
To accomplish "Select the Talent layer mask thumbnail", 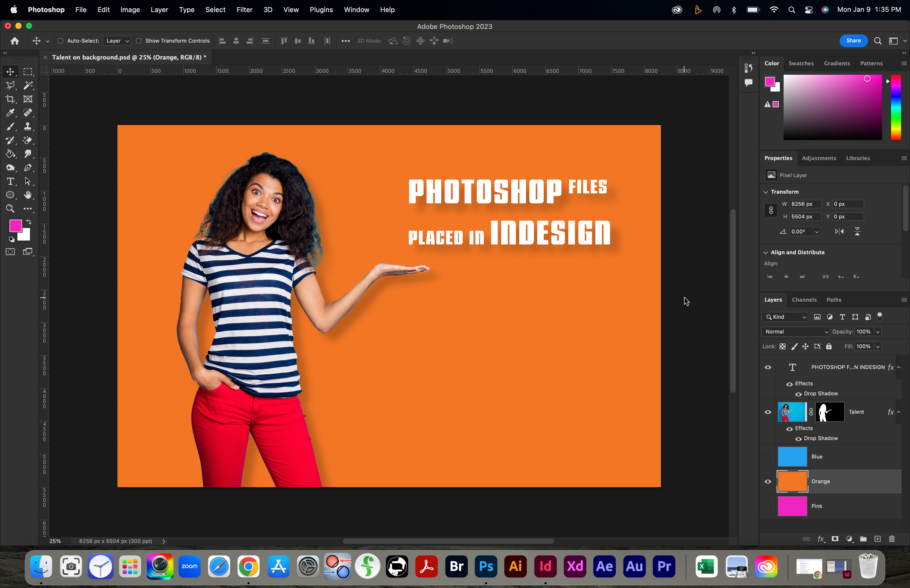I will point(829,412).
